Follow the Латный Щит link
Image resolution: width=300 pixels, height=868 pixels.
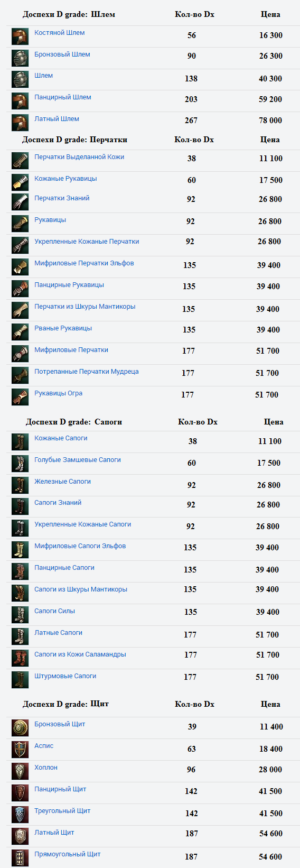[54, 833]
